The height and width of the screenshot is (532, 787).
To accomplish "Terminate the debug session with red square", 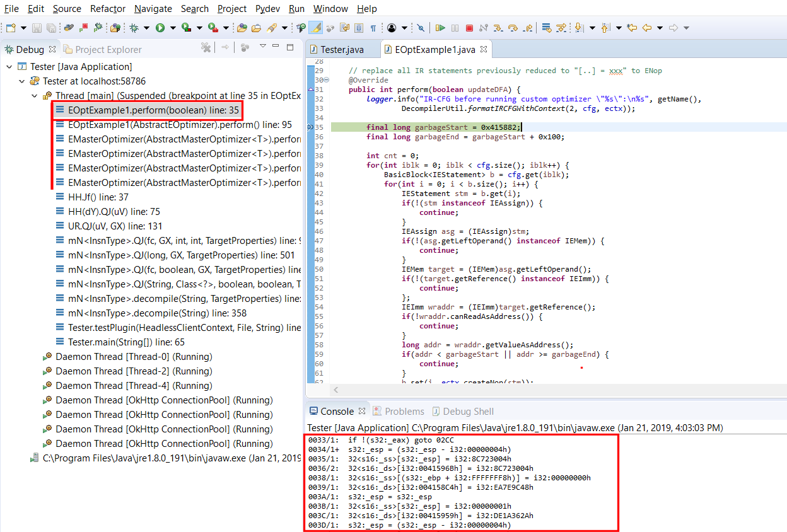I will 469,28.
